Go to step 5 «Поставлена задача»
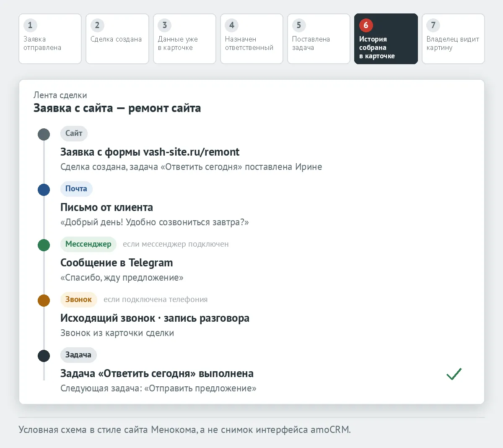The height and width of the screenshot is (448, 503). tap(319, 39)
